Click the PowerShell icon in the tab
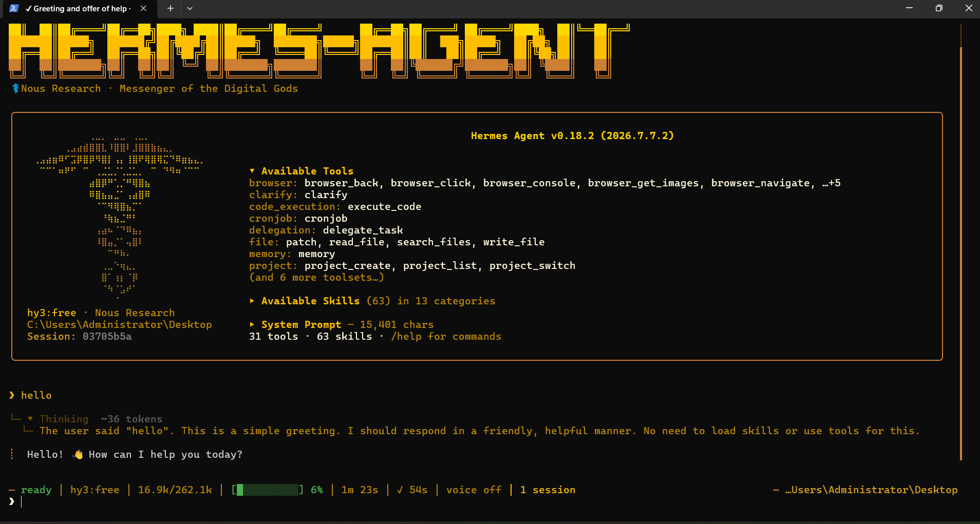This screenshot has height=524, width=980. 14,8
